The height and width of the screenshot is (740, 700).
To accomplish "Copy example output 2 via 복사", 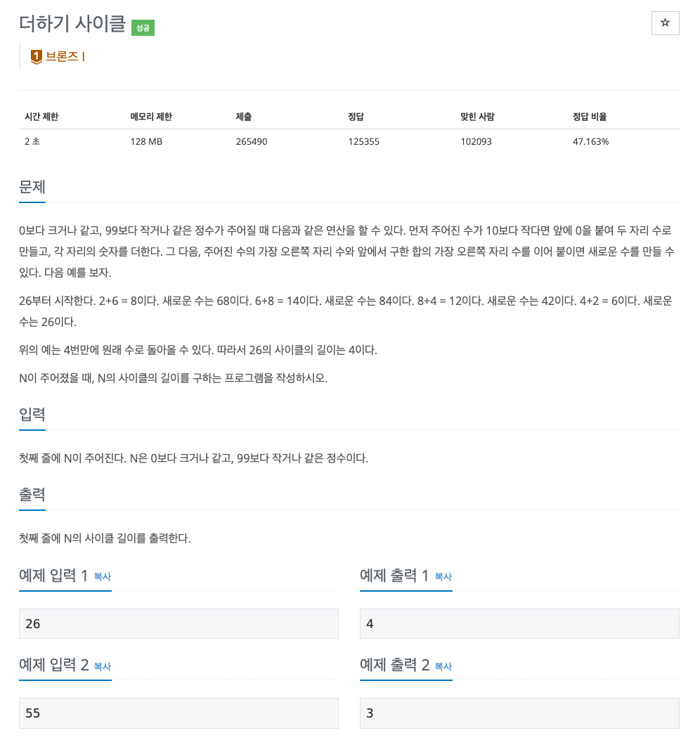I will coord(443,666).
